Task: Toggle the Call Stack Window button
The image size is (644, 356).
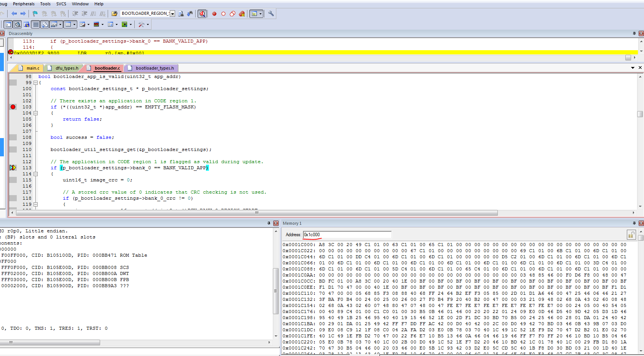Action: [x=45, y=24]
